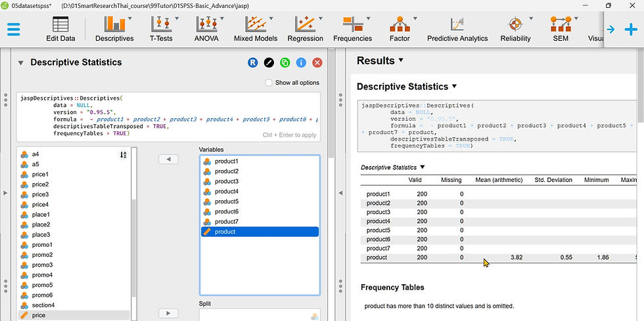Click the plus icon to add modules
The width and height of the screenshot is (644, 321).
[x=631, y=30]
